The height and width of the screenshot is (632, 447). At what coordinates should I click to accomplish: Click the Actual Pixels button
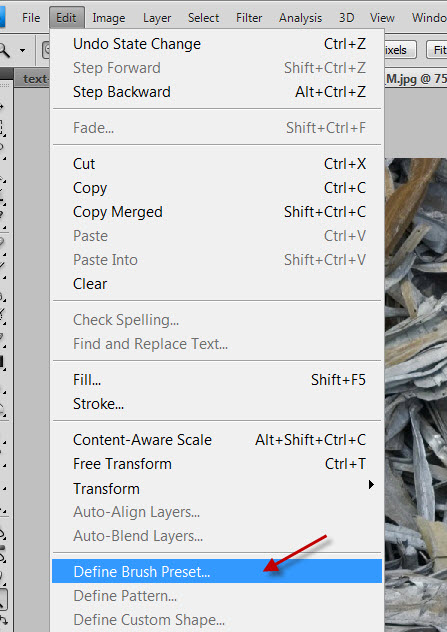pos(399,50)
